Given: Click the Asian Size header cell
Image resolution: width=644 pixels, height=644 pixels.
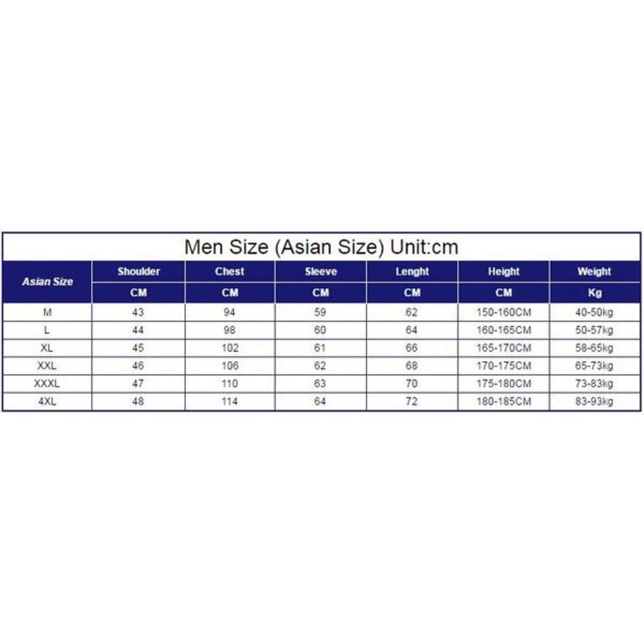Looking at the screenshot, I should pyautogui.click(x=48, y=282).
